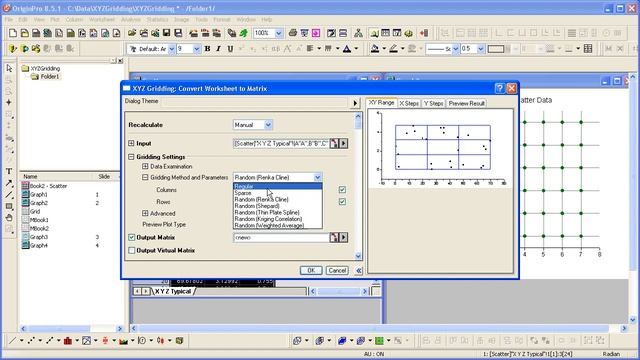Click the Save Project disk icon
The height and width of the screenshot is (360, 640).
pyautogui.click(x=167, y=33)
